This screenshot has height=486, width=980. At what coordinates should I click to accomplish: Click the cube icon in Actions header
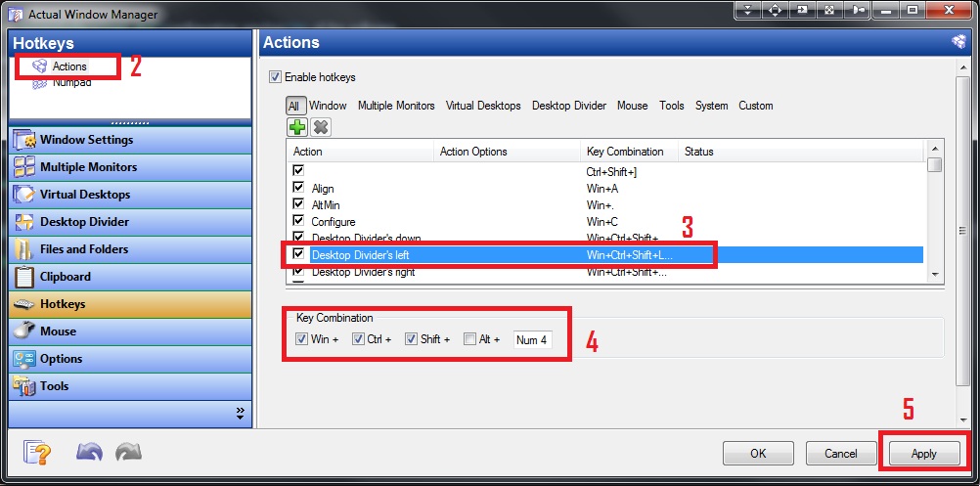[x=958, y=42]
